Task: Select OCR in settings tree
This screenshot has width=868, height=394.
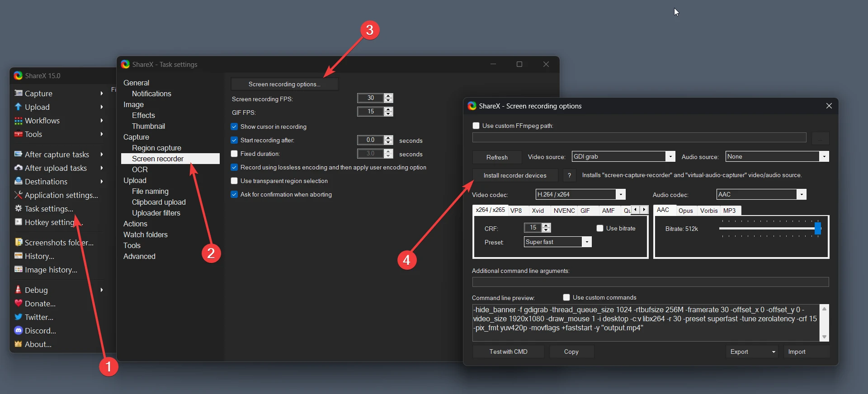Action: (140, 169)
